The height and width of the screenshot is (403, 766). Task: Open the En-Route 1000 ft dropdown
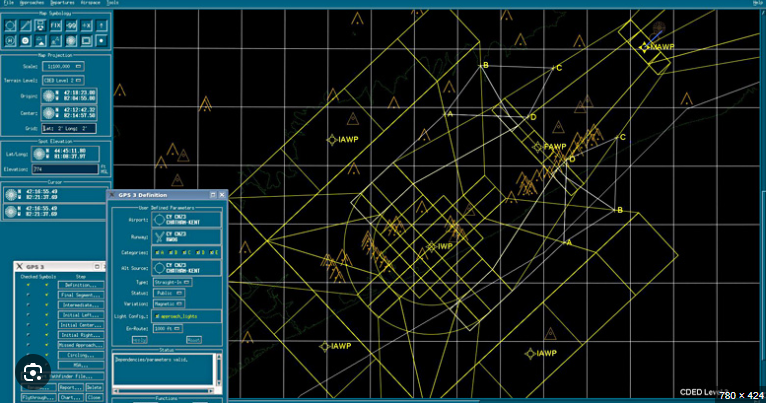(x=168, y=328)
